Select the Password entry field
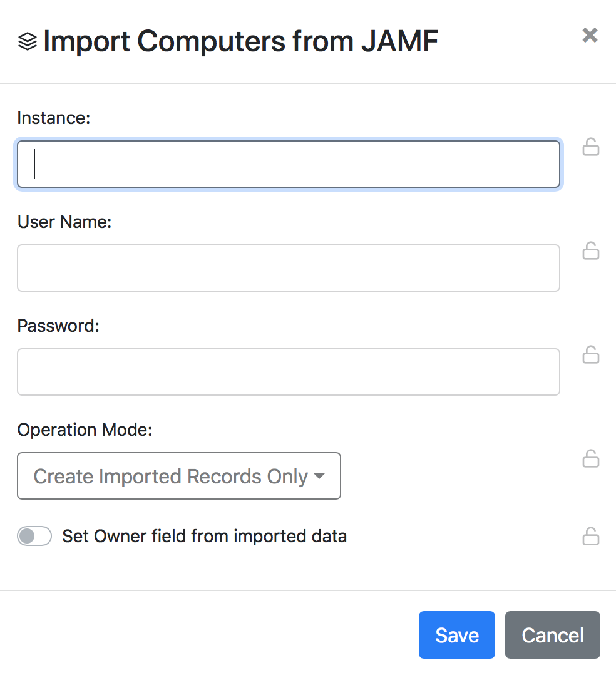This screenshot has width=616, height=675. click(x=288, y=372)
